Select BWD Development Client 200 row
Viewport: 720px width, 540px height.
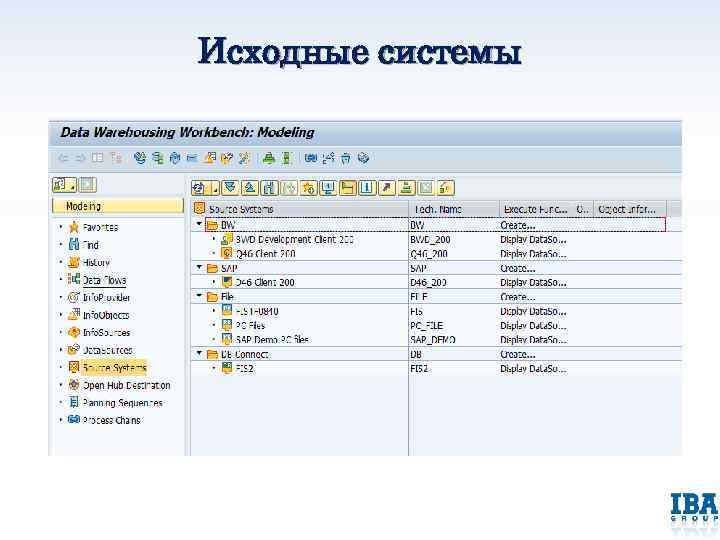(294, 240)
